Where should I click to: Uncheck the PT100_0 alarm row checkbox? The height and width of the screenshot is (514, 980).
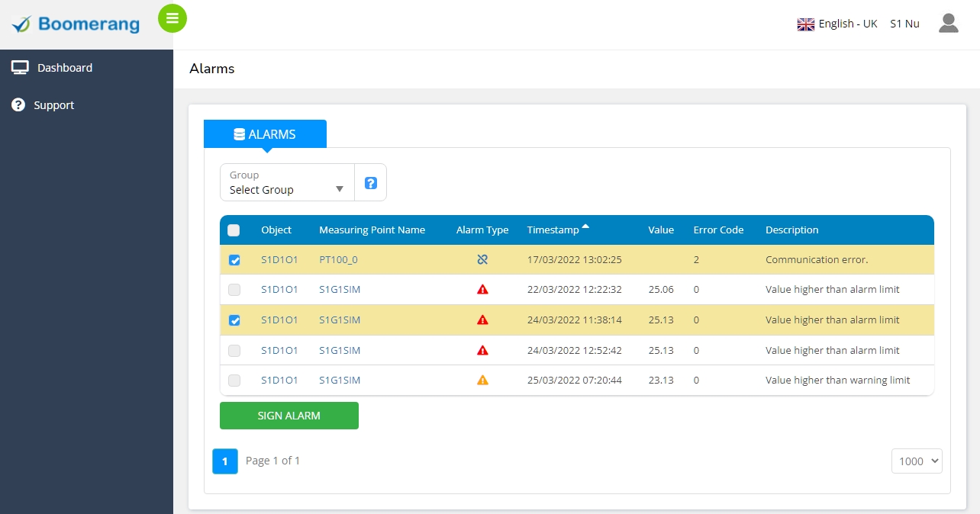pyautogui.click(x=234, y=260)
